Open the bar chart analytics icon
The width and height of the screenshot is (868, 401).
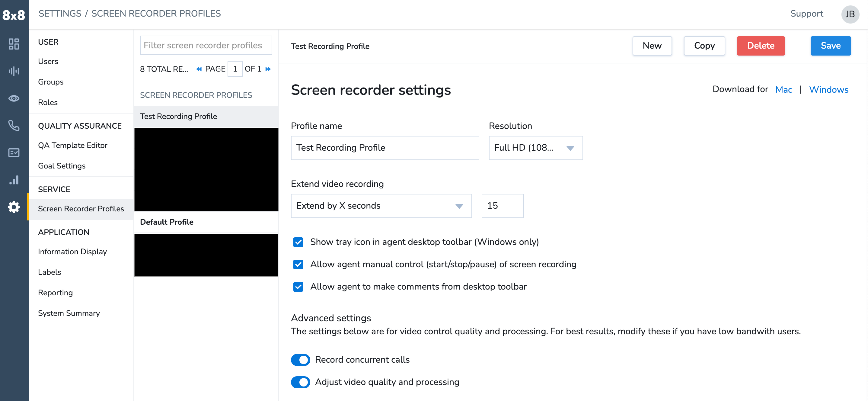[x=14, y=180]
